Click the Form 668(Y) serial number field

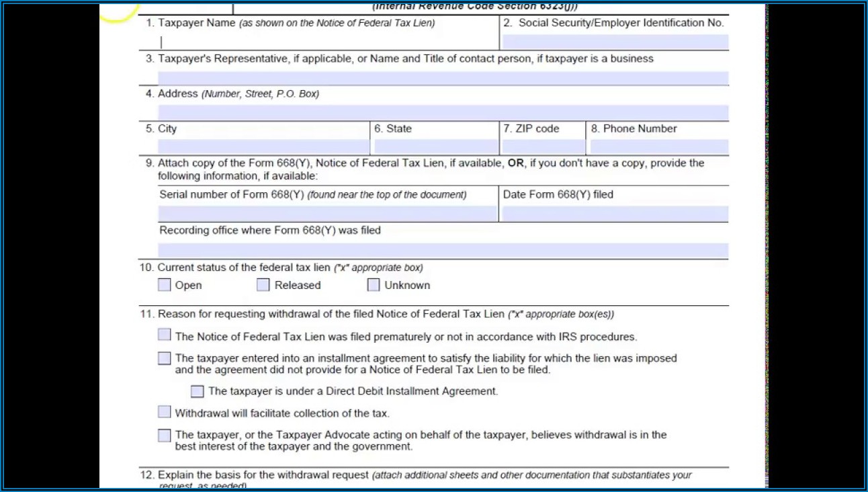(x=327, y=214)
